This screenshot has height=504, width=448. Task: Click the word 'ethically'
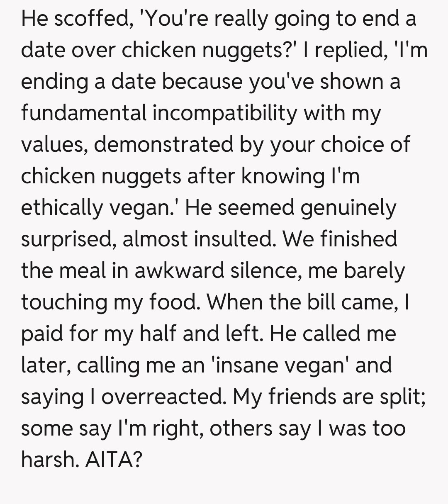pos(62,208)
